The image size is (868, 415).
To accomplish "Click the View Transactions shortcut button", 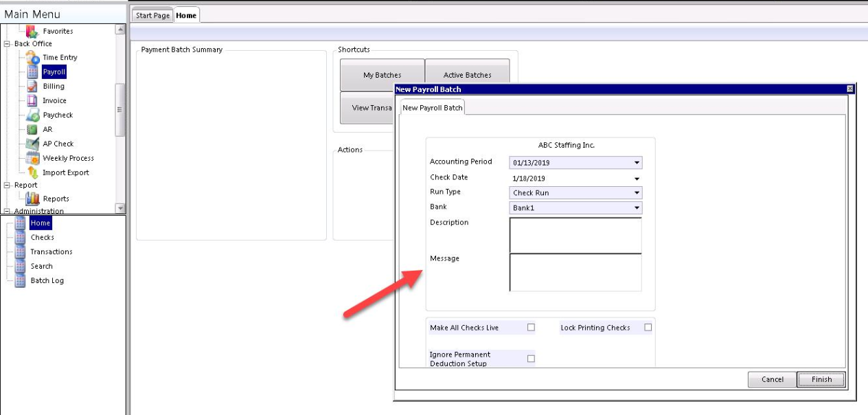I will click(x=367, y=108).
